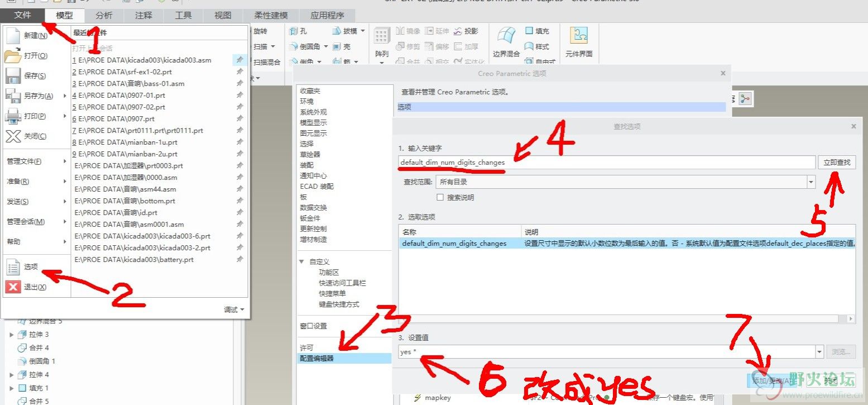Switch to the 视图 ribbon tab
This screenshot has height=405, width=868.
pyautogui.click(x=223, y=15)
